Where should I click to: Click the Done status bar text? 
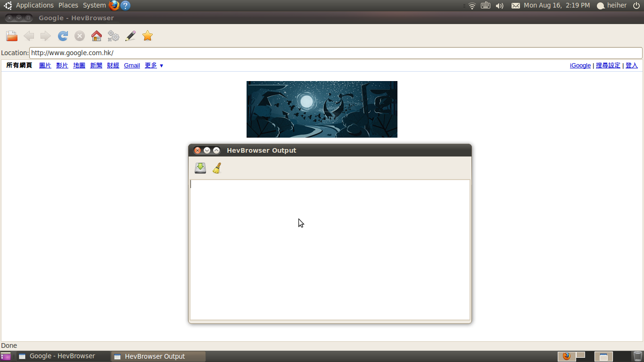coord(9,346)
